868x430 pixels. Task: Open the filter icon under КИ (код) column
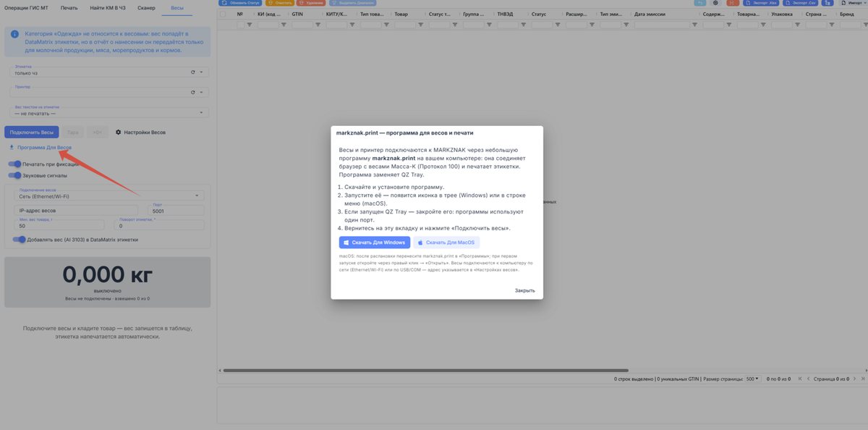[284, 25]
